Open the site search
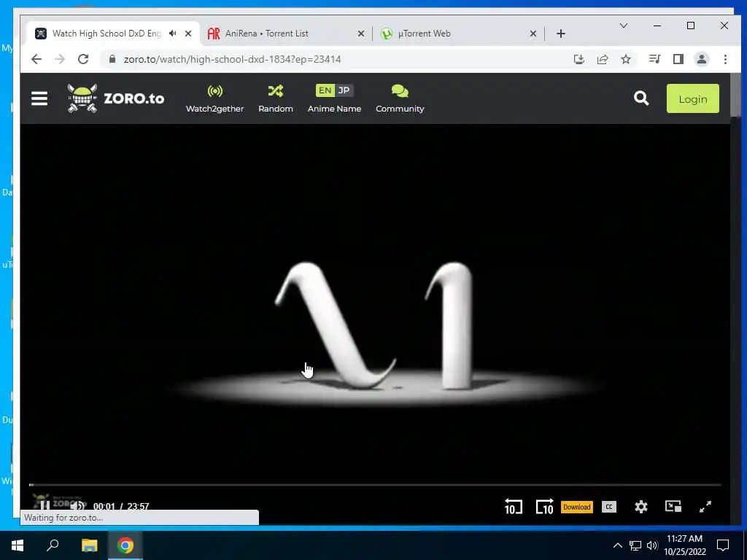 click(x=641, y=98)
